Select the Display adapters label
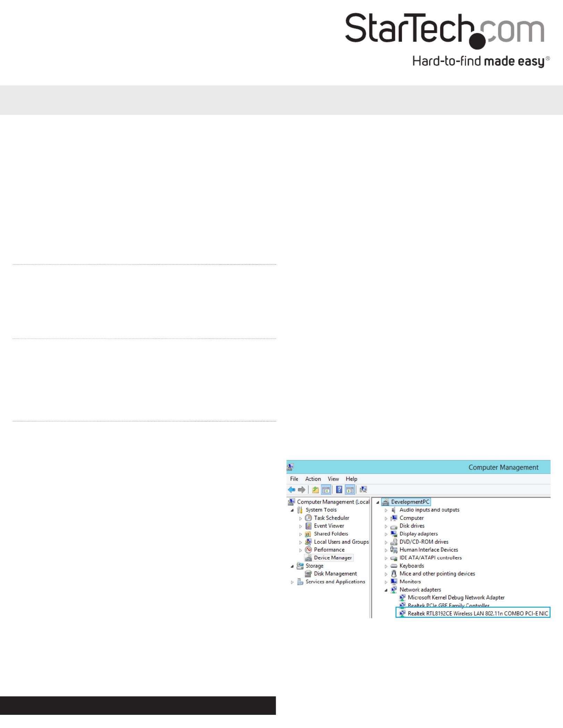Image resolution: width=563 pixels, height=728 pixels. point(419,534)
